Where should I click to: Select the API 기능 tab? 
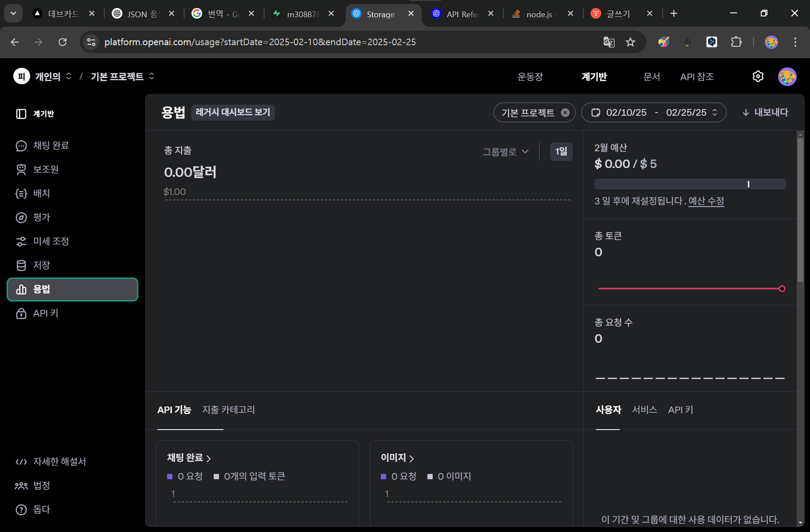tap(174, 410)
